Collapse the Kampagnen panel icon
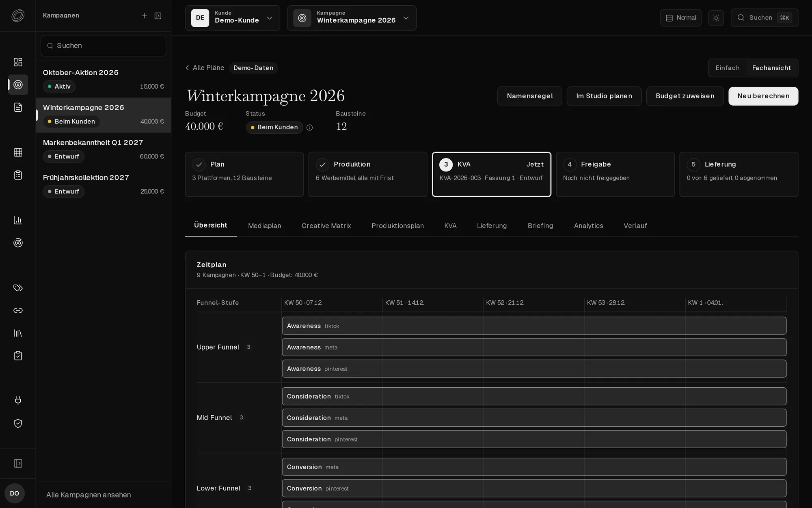The width and height of the screenshot is (812, 508). tap(158, 16)
